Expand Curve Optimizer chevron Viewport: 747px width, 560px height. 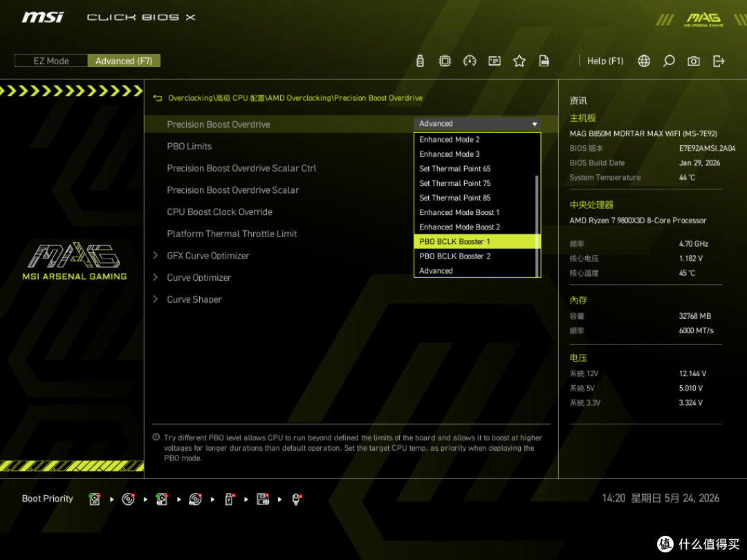[156, 278]
